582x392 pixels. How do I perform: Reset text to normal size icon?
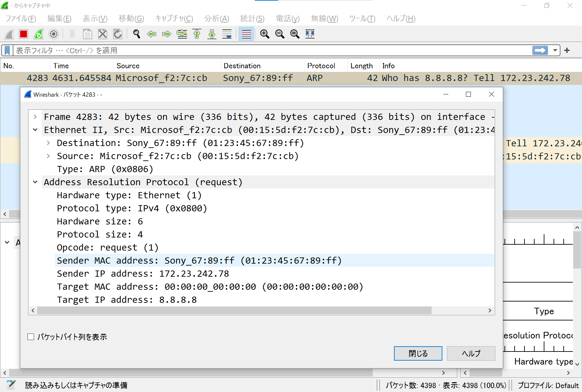(x=295, y=34)
